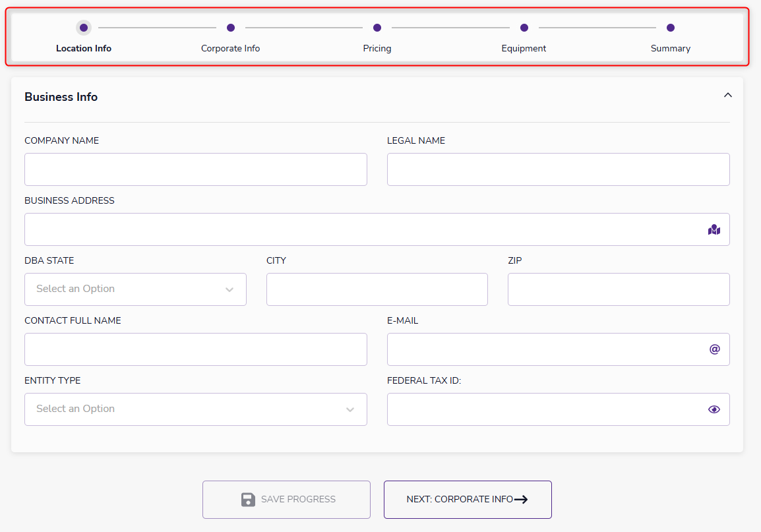Click the @ icon in E-mail field
This screenshot has height=532, width=761.
click(x=714, y=349)
